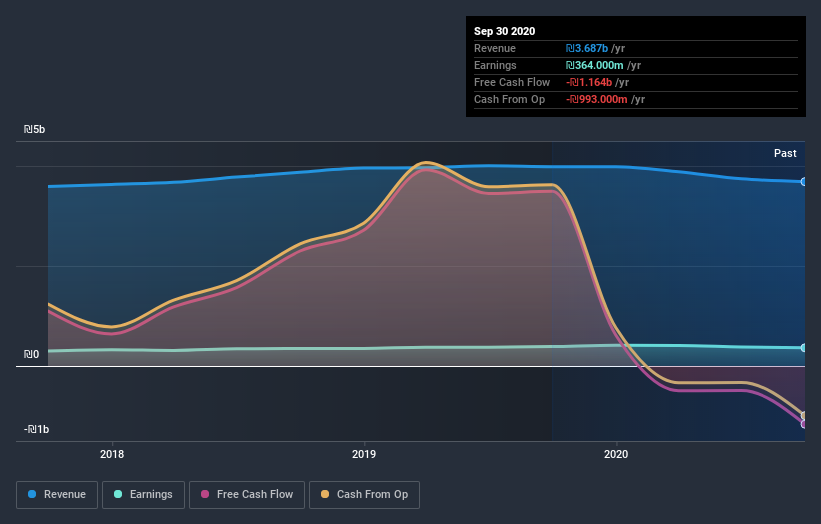
Task: Click the Revenue line endpoint marker
Action: 803,182
